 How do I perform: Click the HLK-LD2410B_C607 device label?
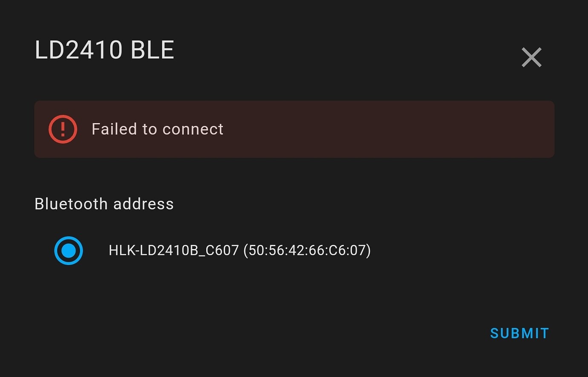coord(173,251)
